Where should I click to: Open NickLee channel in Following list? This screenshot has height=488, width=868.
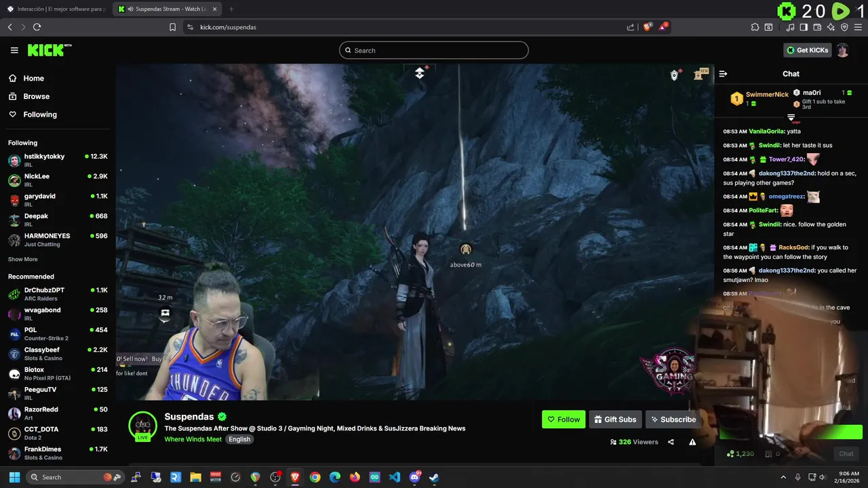(58, 180)
